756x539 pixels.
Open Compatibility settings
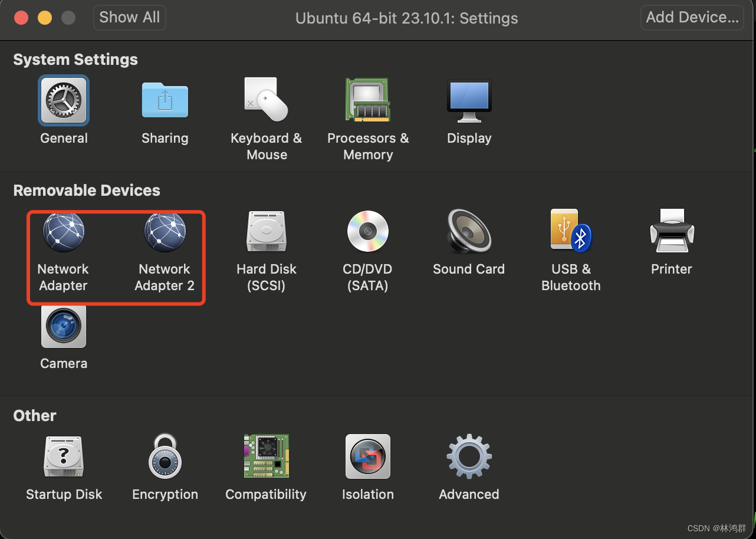click(267, 456)
